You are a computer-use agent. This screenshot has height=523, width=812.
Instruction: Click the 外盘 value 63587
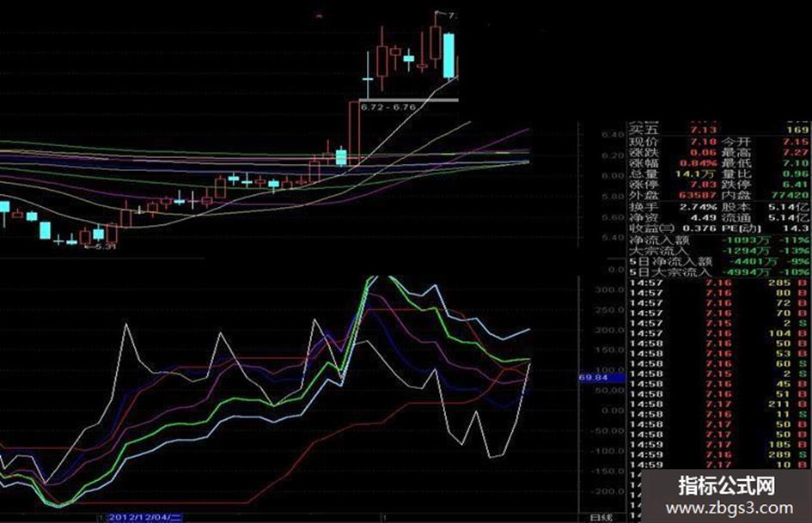coord(698,195)
